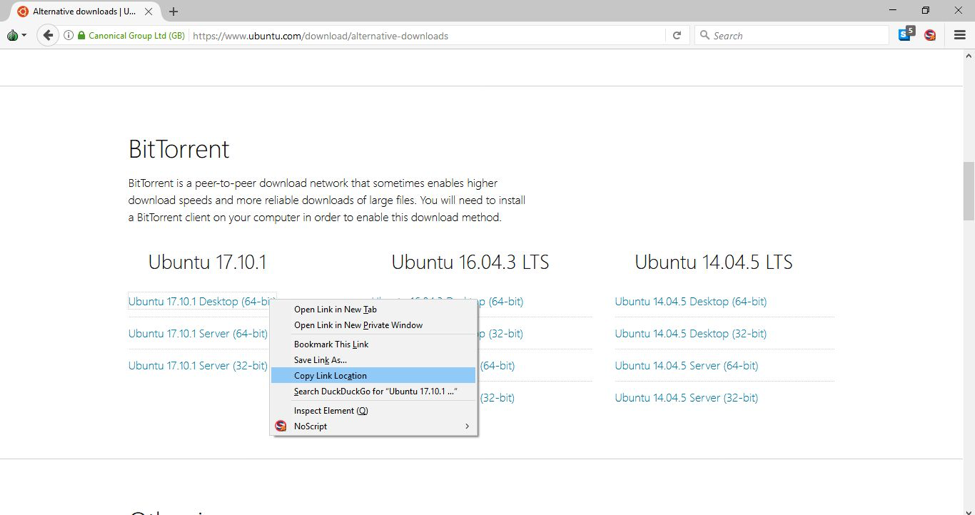Show site information icon
The width and height of the screenshot is (975, 515).
coord(68,35)
